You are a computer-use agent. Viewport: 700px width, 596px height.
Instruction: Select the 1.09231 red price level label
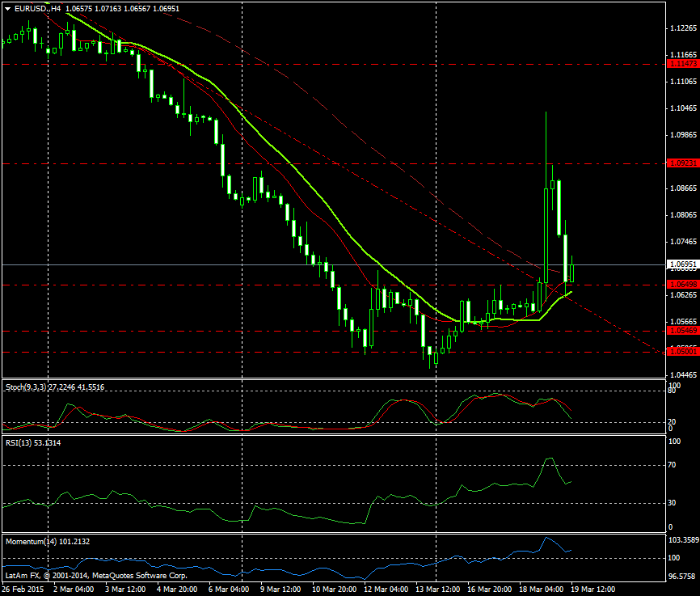681,163
